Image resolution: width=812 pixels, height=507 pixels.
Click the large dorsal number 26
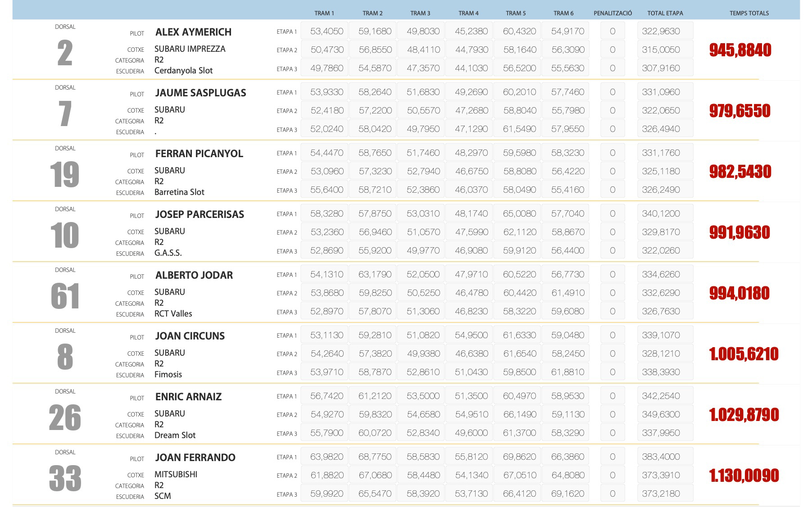click(65, 418)
